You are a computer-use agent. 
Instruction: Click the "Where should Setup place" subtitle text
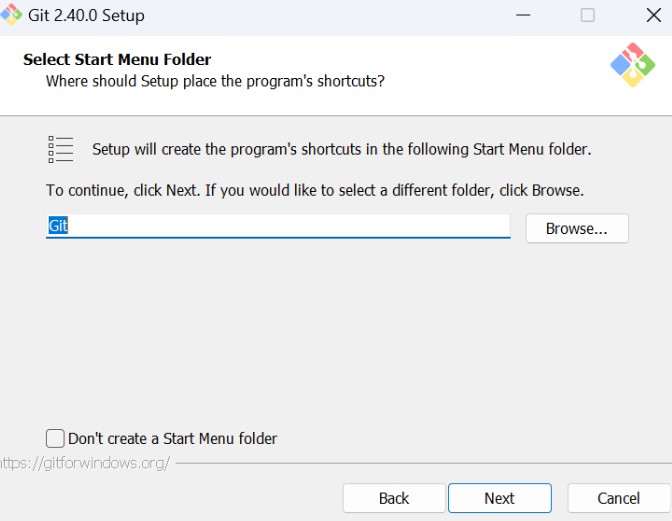pyautogui.click(x=215, y=80)
